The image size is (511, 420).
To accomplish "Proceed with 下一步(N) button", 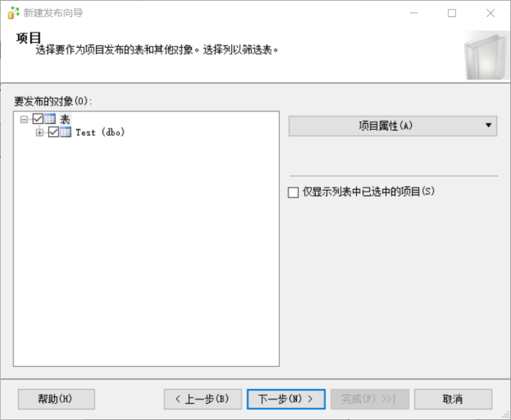I will point(286,399).
